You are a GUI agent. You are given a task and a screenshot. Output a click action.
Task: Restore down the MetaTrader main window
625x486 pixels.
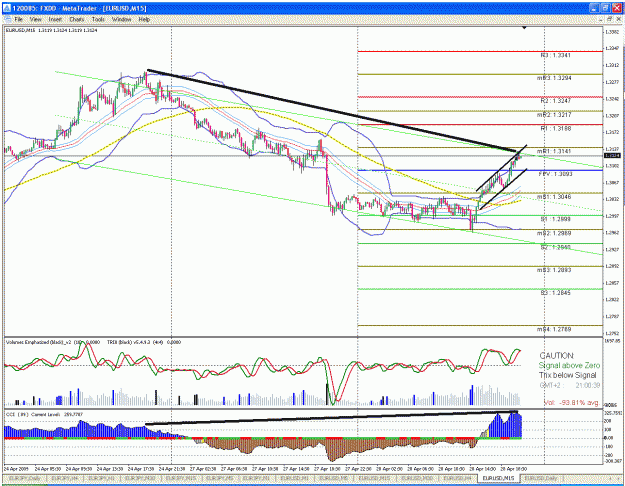point(605,8)
